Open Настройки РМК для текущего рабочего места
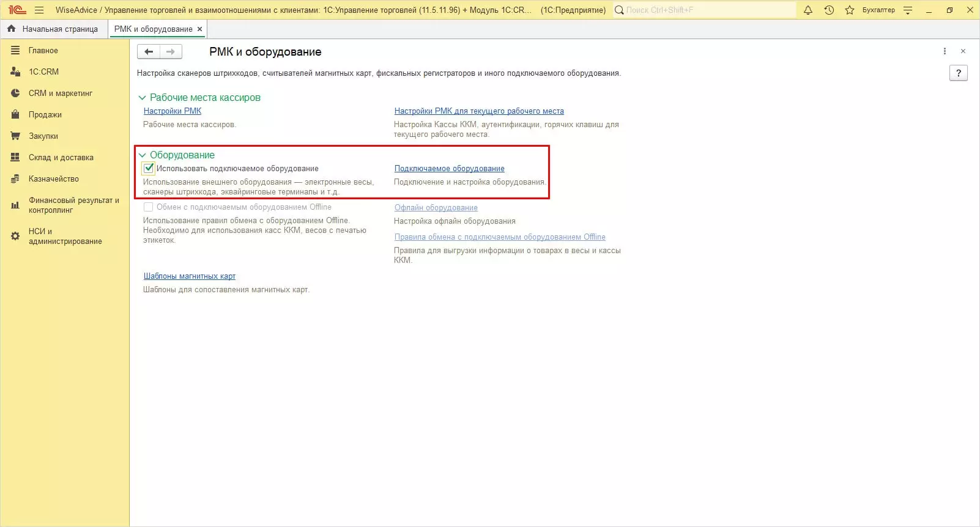This screenshot has height=527, width=980. (479, 111)
